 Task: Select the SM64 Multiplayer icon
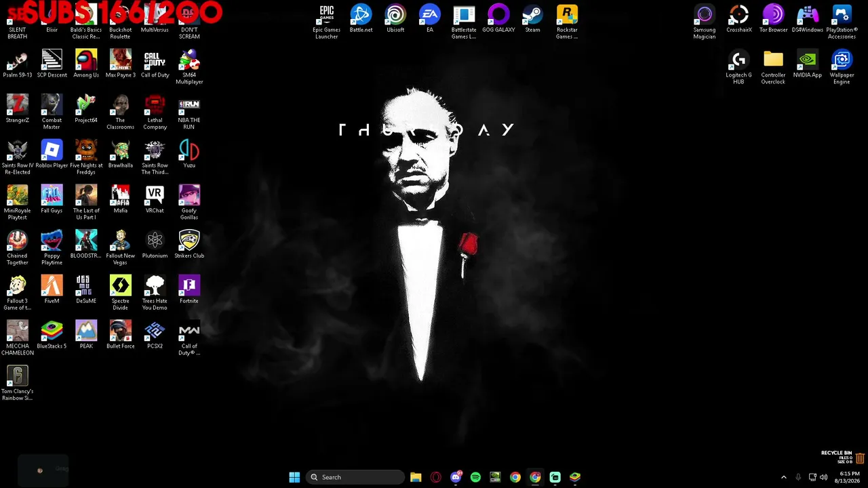pos(189,66)
